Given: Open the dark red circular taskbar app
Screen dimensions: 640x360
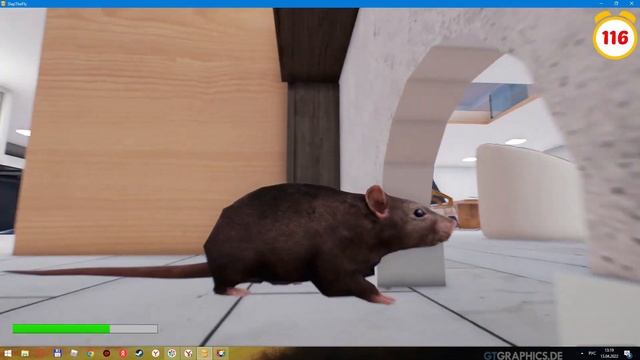Looking at the screenshot, I should (107, 353).
